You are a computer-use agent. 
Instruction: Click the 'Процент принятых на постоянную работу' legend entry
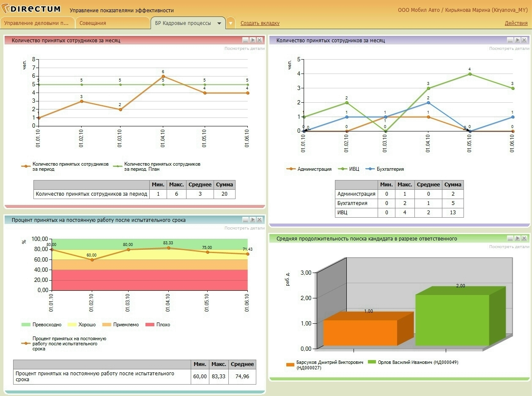(x=64, y=344)
